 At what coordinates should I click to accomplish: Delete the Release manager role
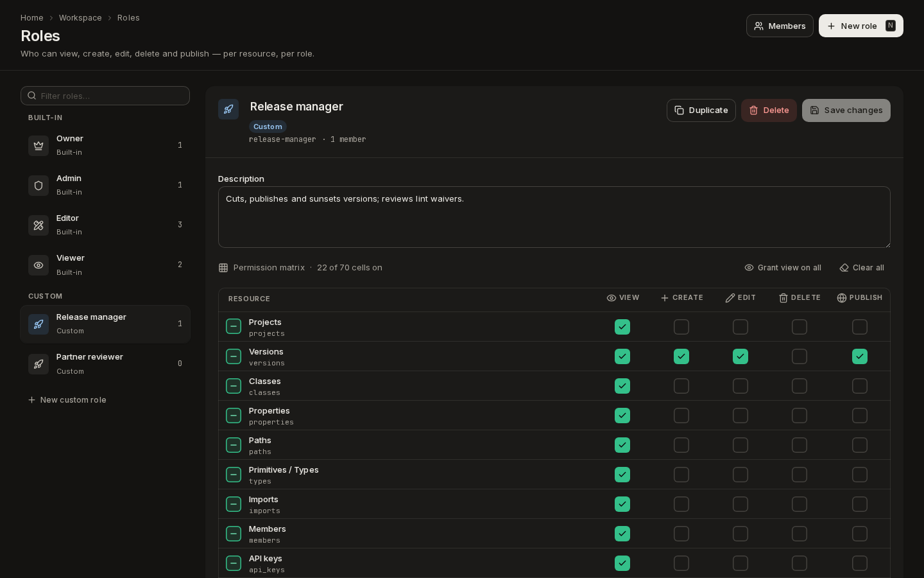(769, 110)
